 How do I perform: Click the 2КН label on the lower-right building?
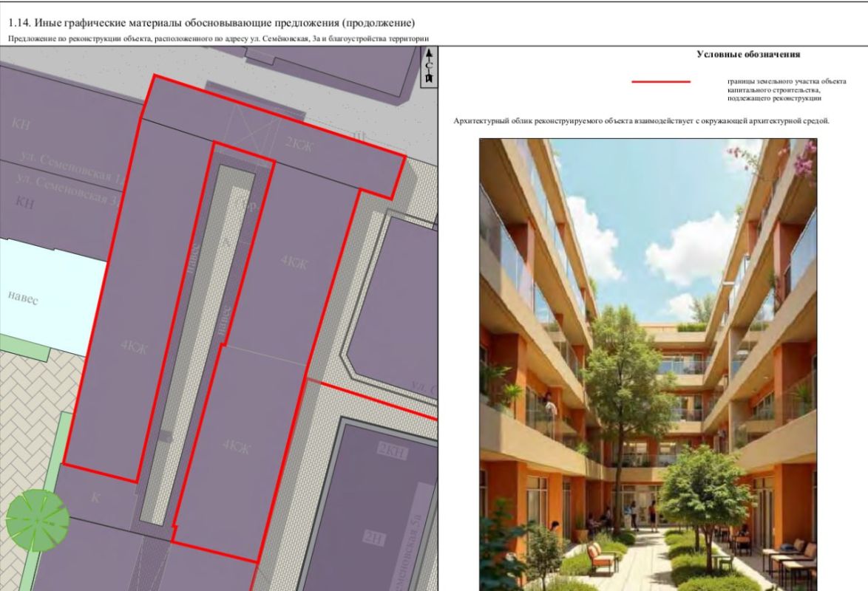pos(392,451)
